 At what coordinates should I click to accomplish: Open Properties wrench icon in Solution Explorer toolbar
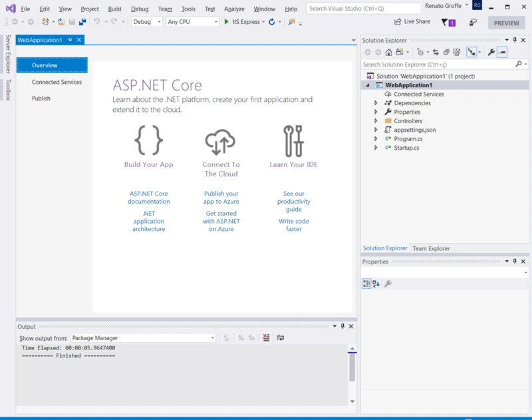pyautogui.click(x=491, y=53)
